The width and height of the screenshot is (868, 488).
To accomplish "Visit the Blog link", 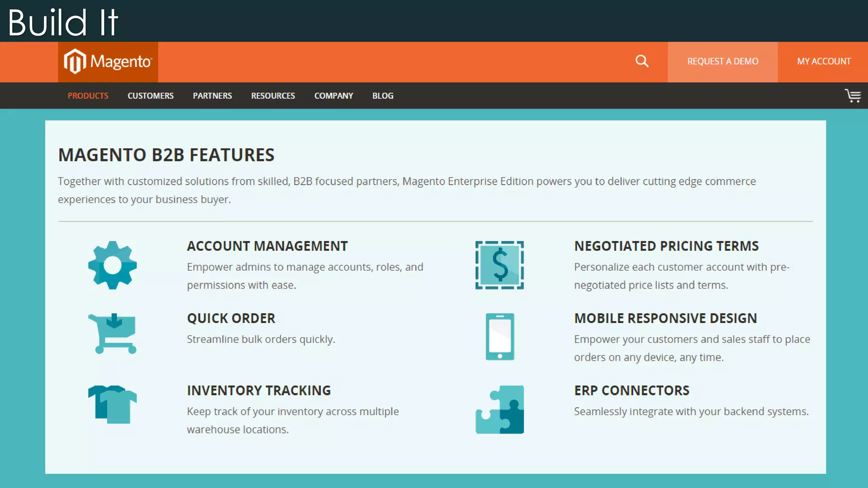I will tap(383, 96).
